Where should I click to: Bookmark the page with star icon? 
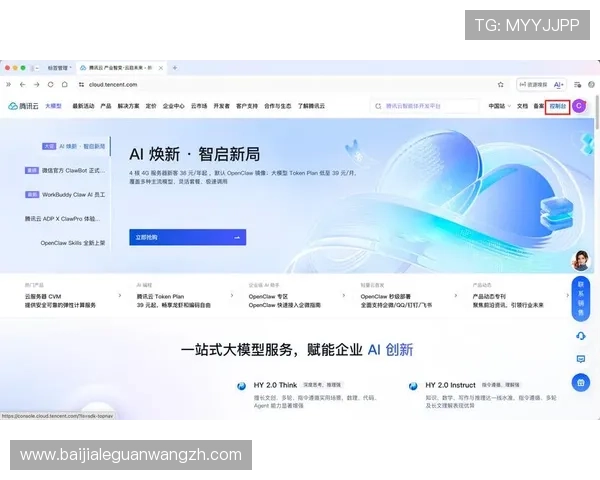pyautogui.click(x=501, y=85)
